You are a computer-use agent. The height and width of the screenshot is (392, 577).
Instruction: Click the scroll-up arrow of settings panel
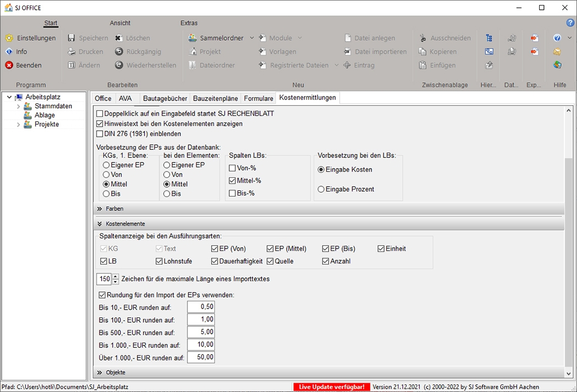click(x=569, y=110)
